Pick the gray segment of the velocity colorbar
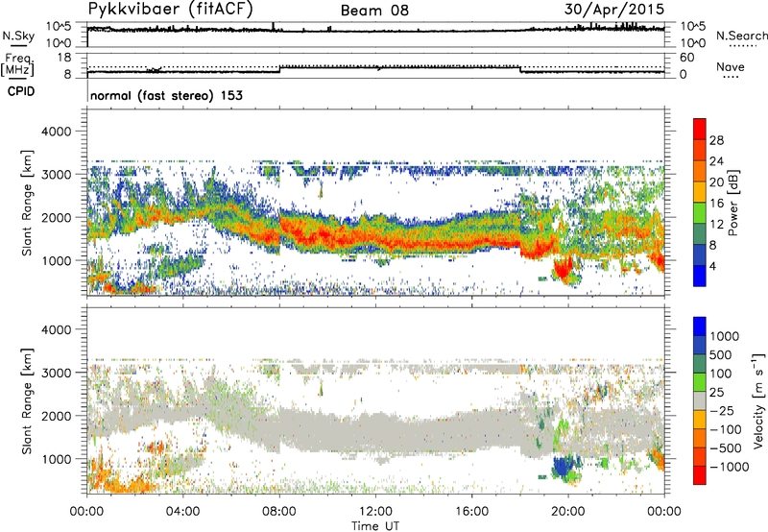 click(700, 400)
